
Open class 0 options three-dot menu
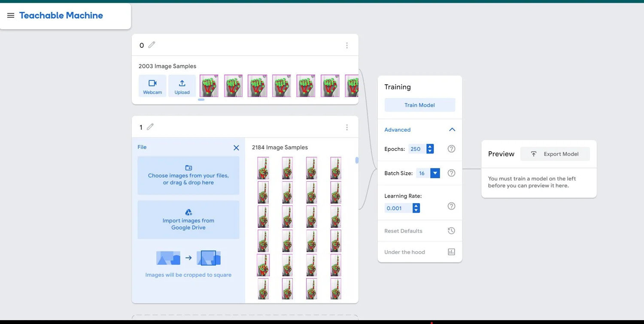pos(347,45)
